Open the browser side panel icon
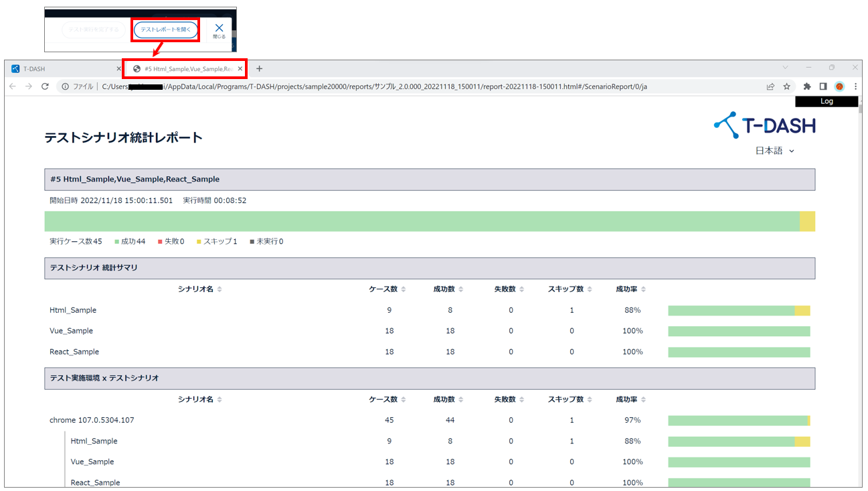Screen dimensions: 868x491 pyautogui.click(x=823, y=86)
